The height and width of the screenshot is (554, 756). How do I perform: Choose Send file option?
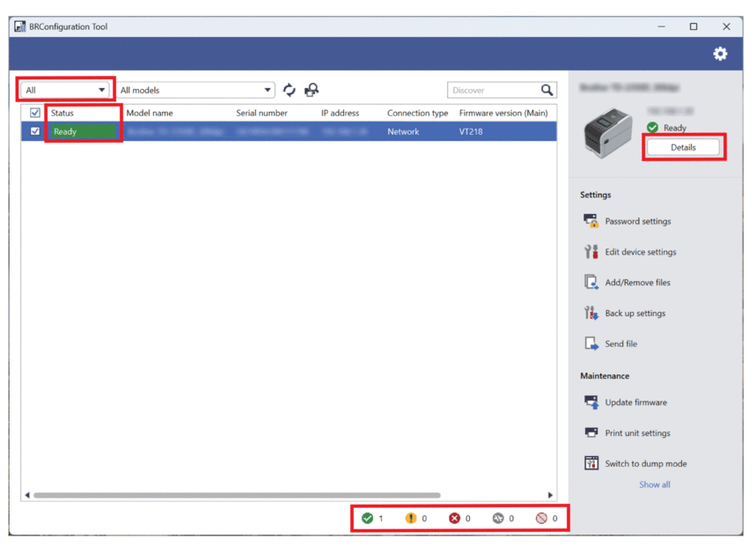(x=620, y=344)
